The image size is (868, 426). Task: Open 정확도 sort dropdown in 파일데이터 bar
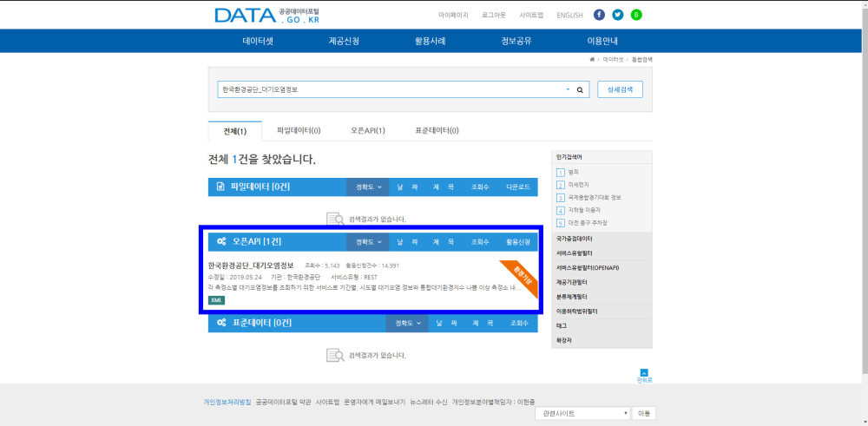coord(368,187)
